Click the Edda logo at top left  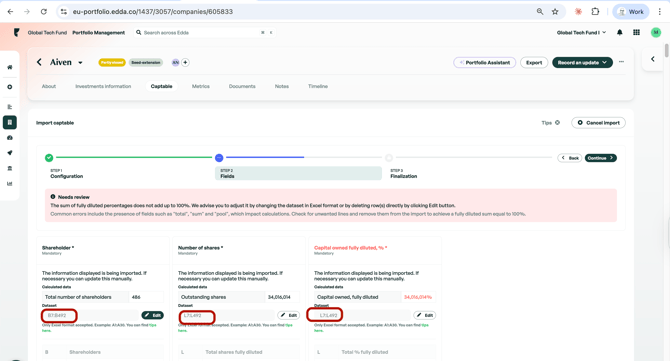(x=16, y=32)
